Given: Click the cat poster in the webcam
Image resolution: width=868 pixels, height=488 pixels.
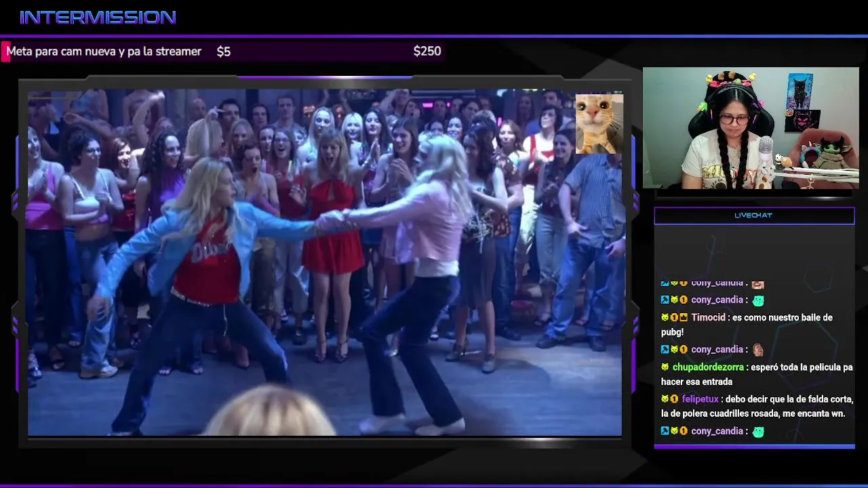Looking at the screenshot, I should coord(800,91).
